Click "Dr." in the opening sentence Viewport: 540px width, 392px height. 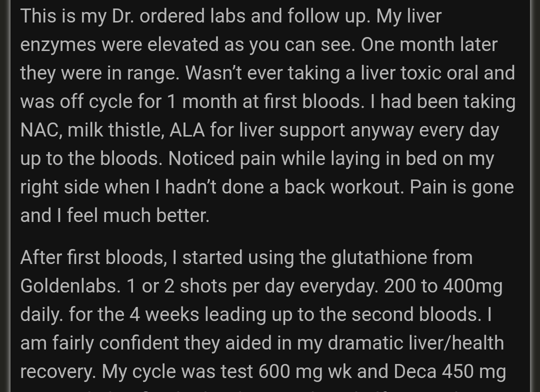pyautogui.click(x=122, y=16)
